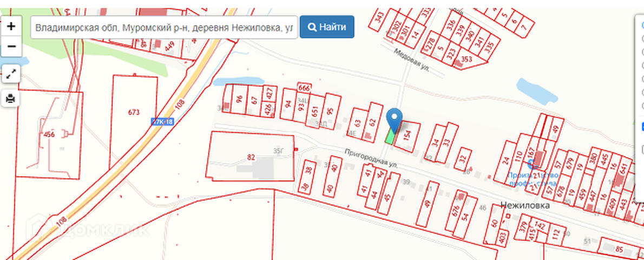644x260 pixels.
Task: Click the Нежиловка village label
Action: point(525,205)
